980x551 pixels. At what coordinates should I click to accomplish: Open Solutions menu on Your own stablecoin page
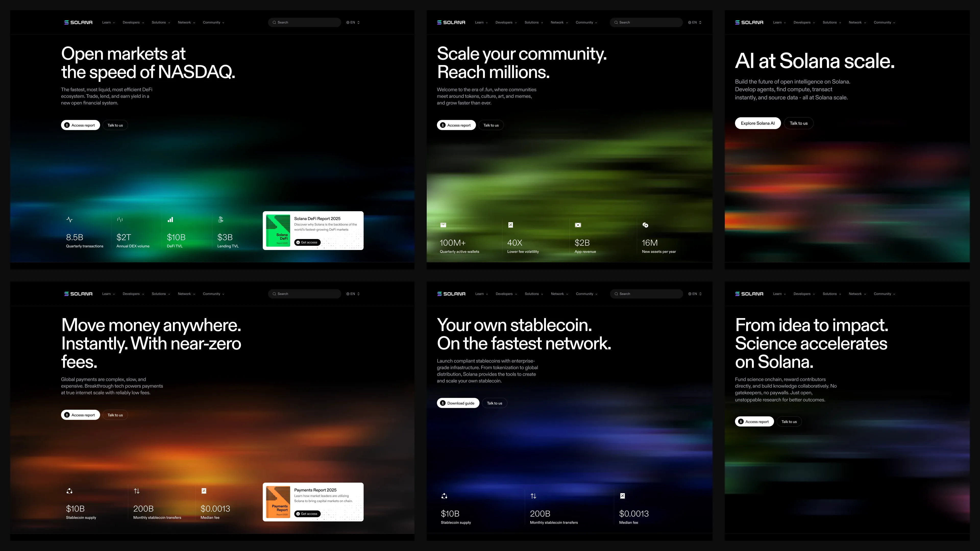point(534,294)
